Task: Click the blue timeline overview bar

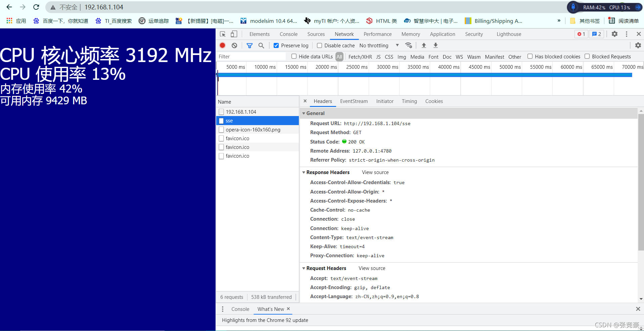Action: [425, 75]
